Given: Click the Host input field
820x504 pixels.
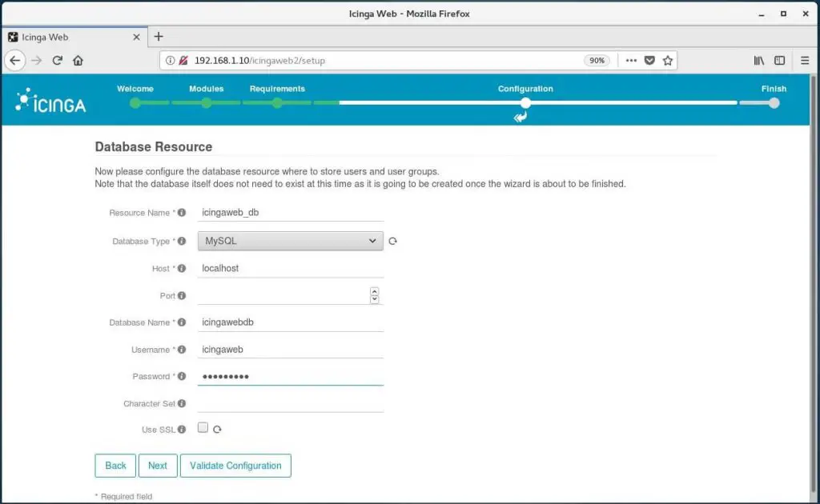Looking at the screenshot, I should point(290,269).
